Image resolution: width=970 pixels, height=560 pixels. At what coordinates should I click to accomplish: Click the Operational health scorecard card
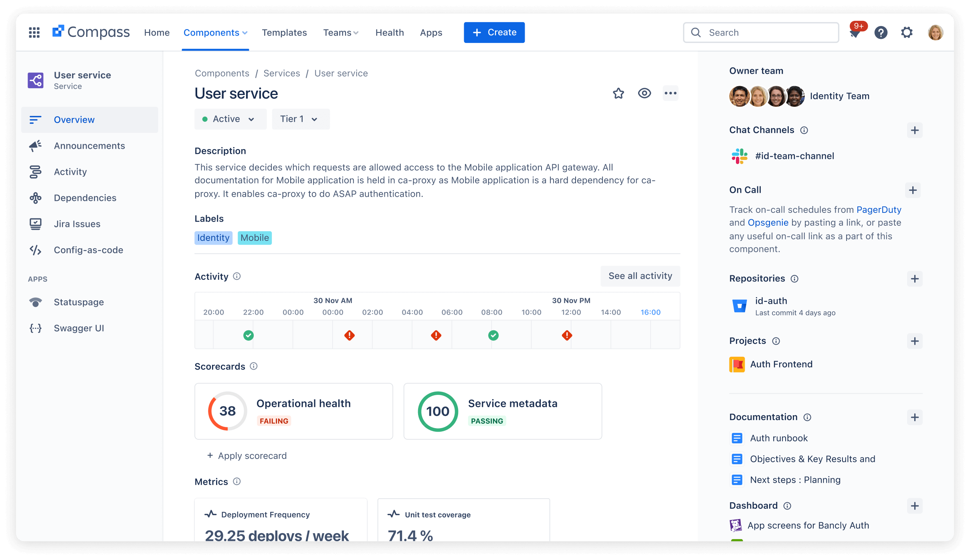(x=293, y=410)
